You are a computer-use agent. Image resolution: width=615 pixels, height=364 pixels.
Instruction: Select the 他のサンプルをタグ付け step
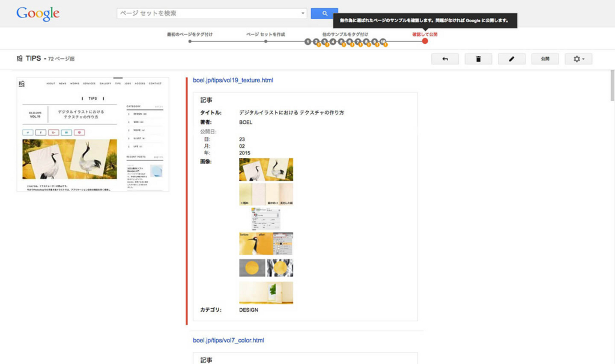tap(345, 34)
